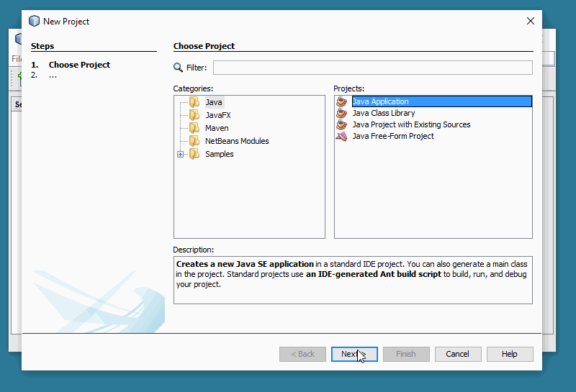Choose Java Class Library project type
Screen dimensions: 576x392
click(x=383, y=113)
